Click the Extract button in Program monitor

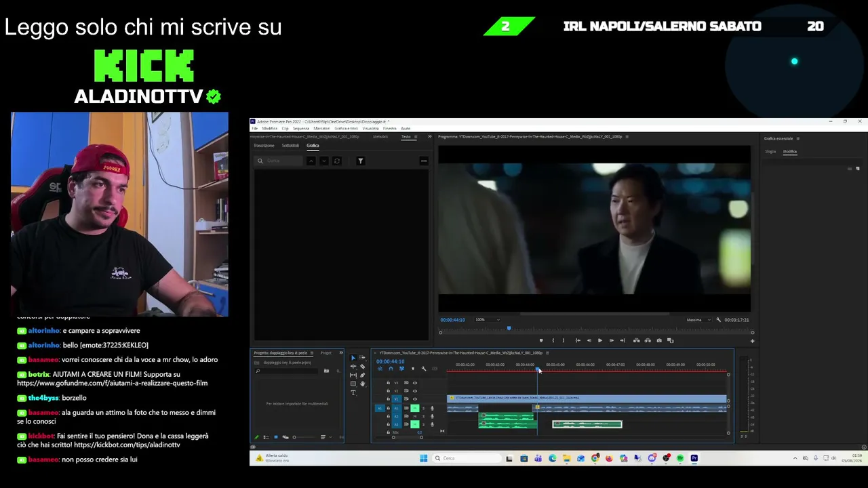[x=648, y=340]
